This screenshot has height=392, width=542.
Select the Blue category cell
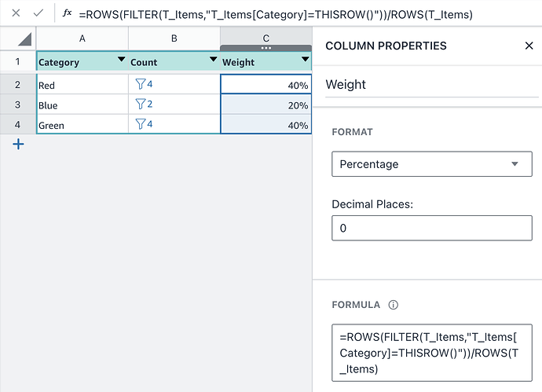(x=82, y=104)
